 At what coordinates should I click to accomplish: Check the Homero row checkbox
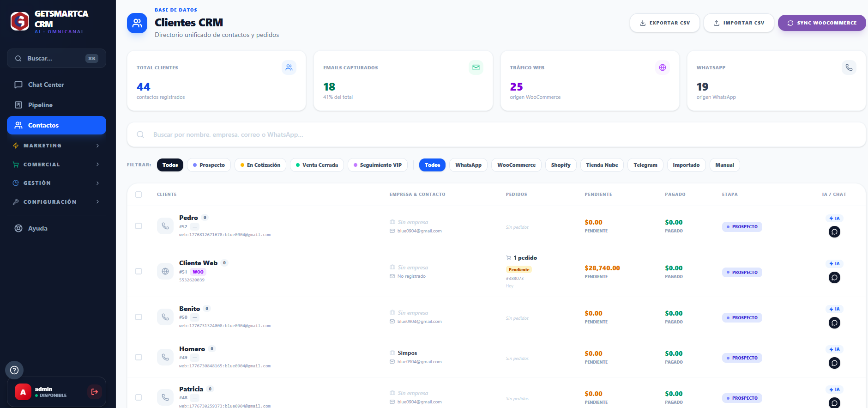(139, 357)
